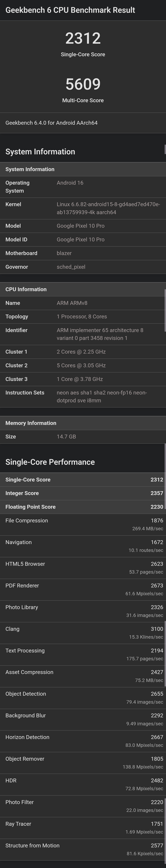Select the ARM ARMv8 CPU name

tap(72, 303)
